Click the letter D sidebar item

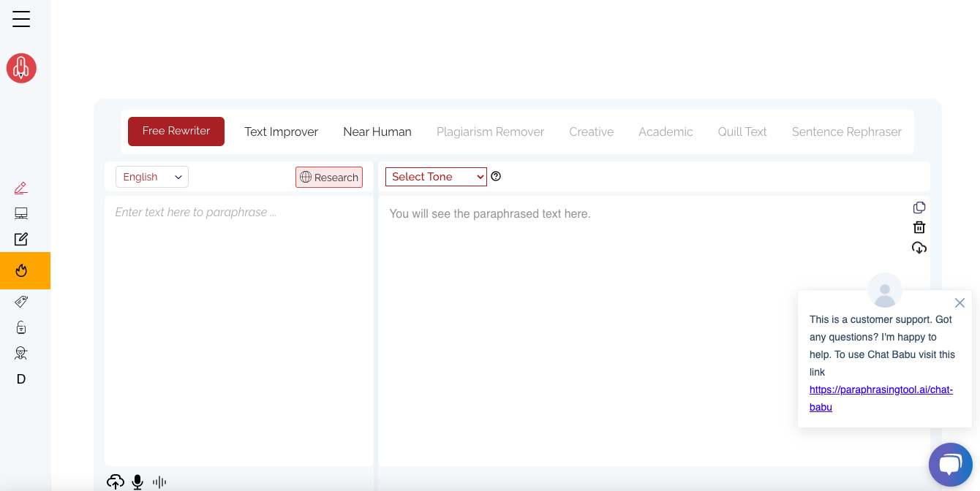(21, 379)
